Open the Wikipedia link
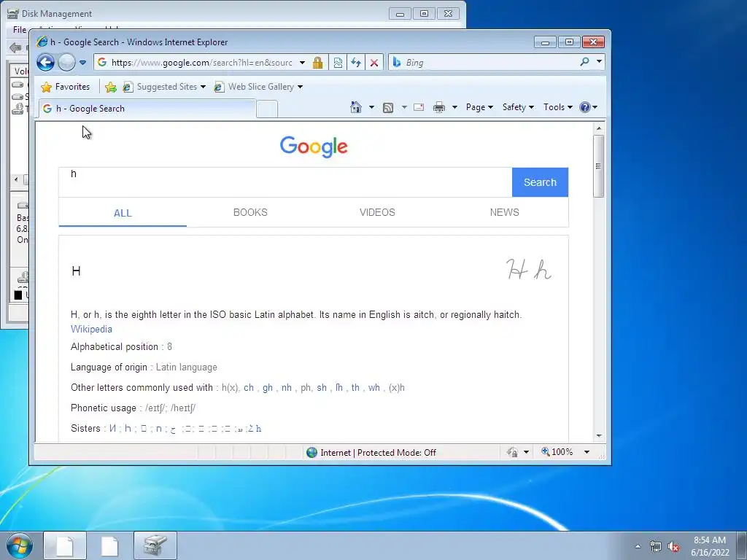 (x=91, y=329)
